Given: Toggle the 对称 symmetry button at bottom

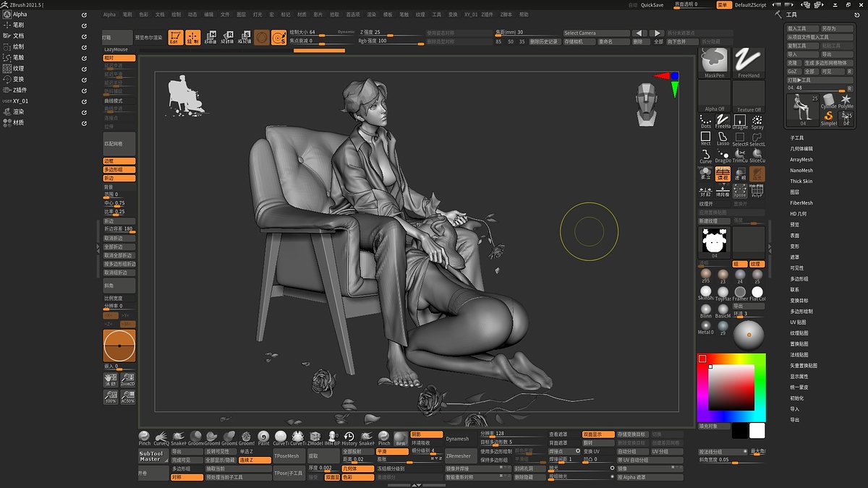Looking at the screenshot, I should pos(185,477).
